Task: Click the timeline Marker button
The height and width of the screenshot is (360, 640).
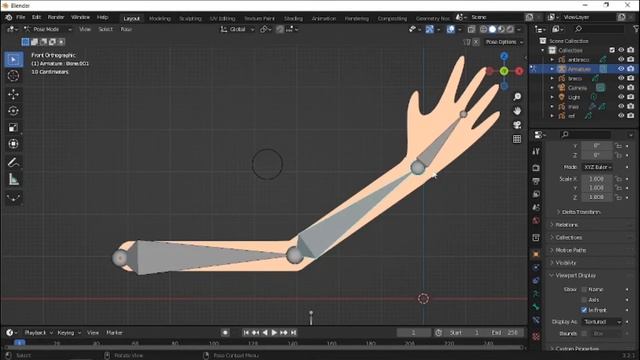Action: pos(114,333)
